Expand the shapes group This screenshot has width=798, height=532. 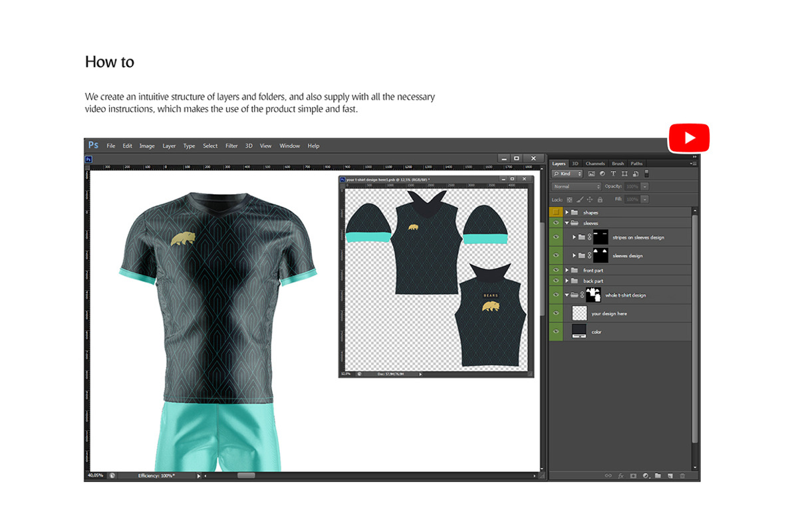click(x=567, y=212)
